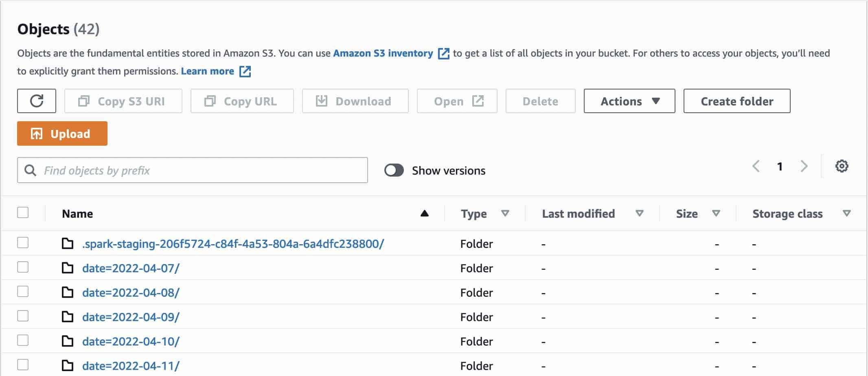Screen dimensions: 868x376
Task: Check the select-all objects checkbox
Action: [22, 213]
